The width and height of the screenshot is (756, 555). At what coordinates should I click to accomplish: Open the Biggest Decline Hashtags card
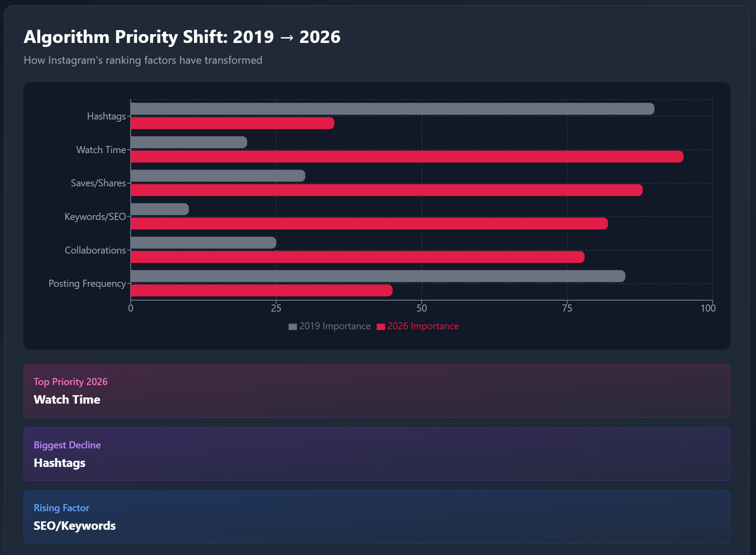pyautogui.click(x=377, y=454)
